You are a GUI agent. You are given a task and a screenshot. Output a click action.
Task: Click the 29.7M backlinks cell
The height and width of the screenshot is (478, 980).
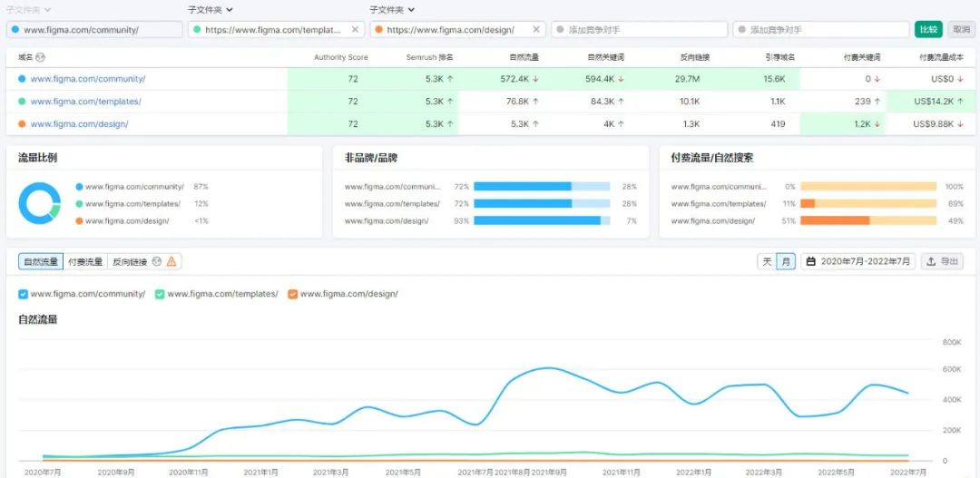point(688,79)
